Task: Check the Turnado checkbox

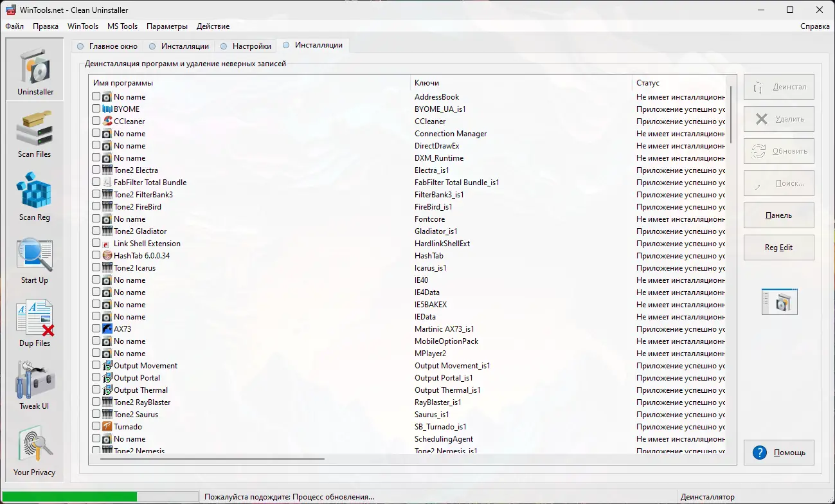Action: [96, 427]
